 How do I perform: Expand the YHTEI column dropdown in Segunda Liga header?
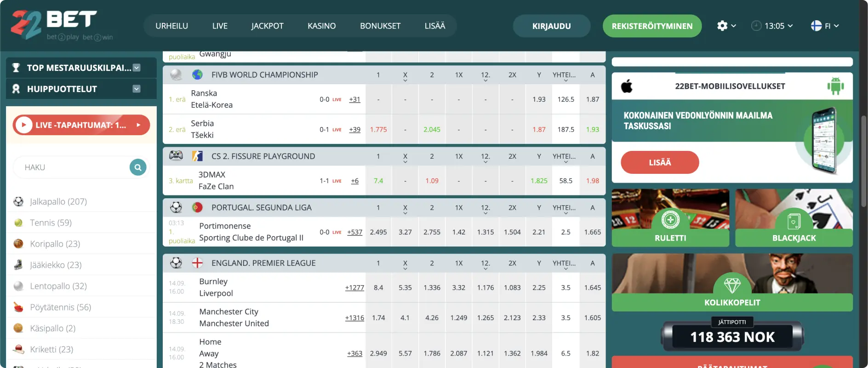tap(566, 213)
